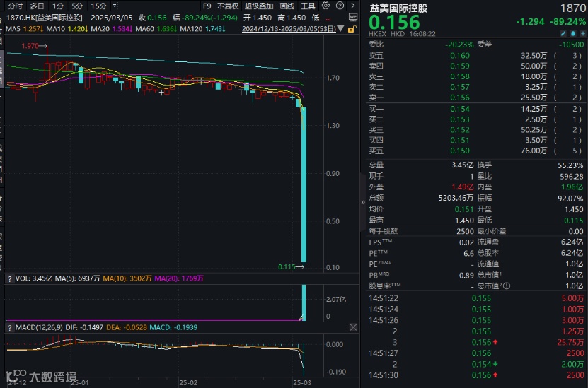This screenshot has height=388, width=588.
Task: Click the MACD(12,26,9) parameter label
Action: 39,327
